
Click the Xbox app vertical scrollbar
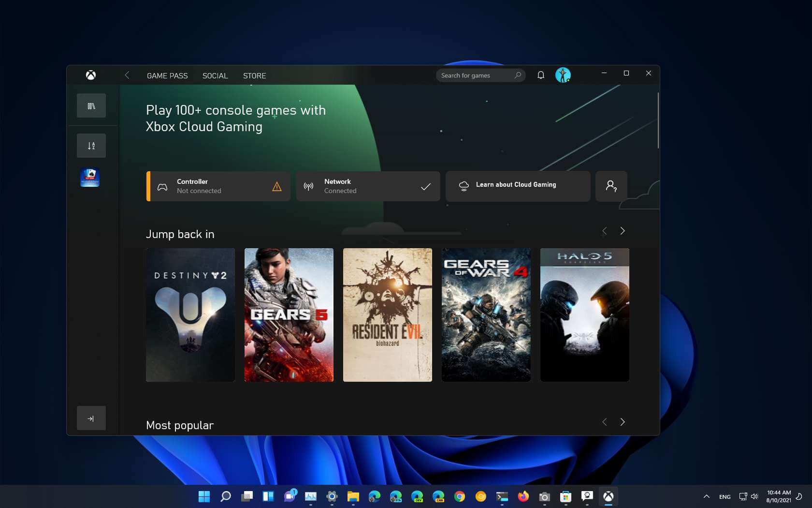pyautogui.click(x=657, y=120)
